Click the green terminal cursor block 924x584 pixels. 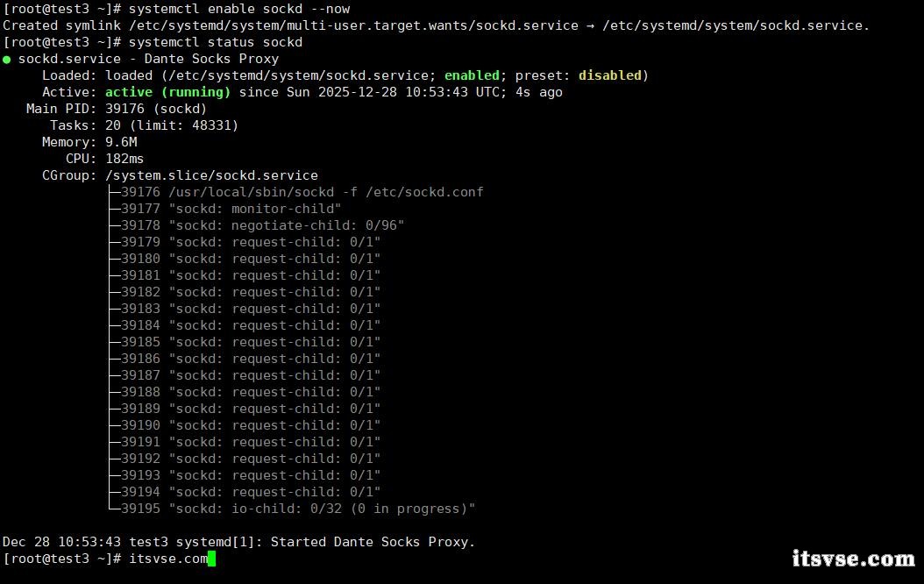[x=211, y=559]
